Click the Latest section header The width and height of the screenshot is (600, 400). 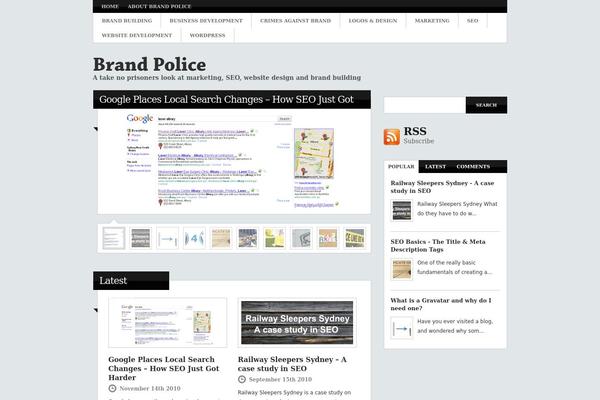coord(131,281)
